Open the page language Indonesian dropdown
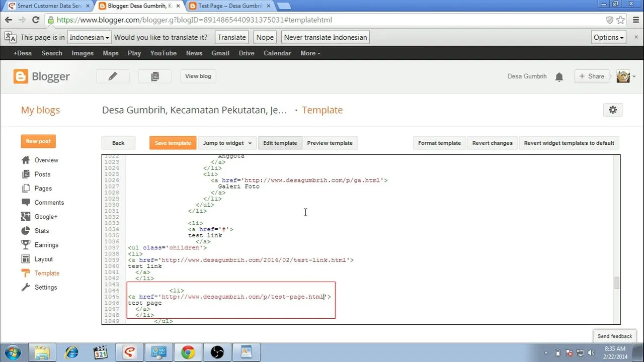644x362 pixels. point(90,37)
